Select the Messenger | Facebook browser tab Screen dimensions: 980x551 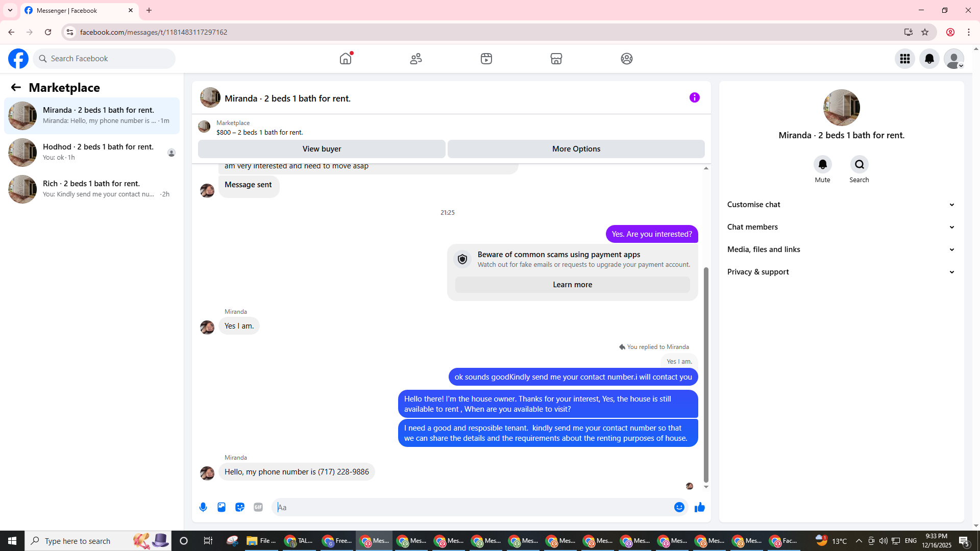pos(79,10)
